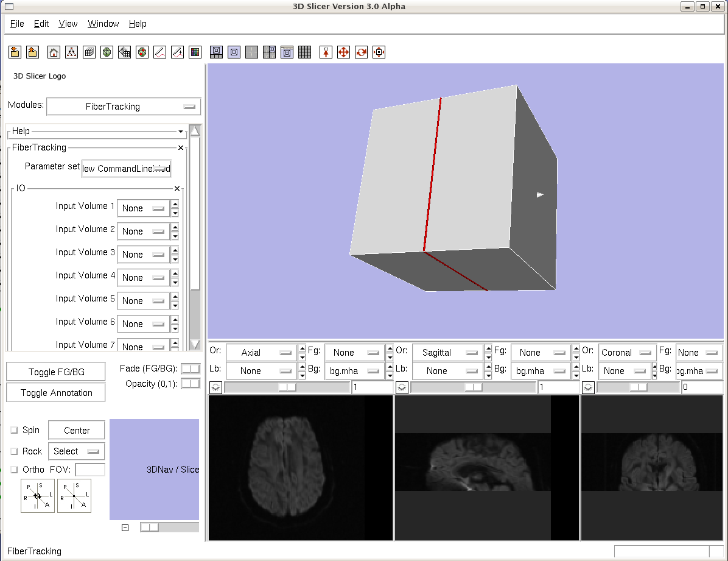Enable the Rock checkbox

click(15, 451)
